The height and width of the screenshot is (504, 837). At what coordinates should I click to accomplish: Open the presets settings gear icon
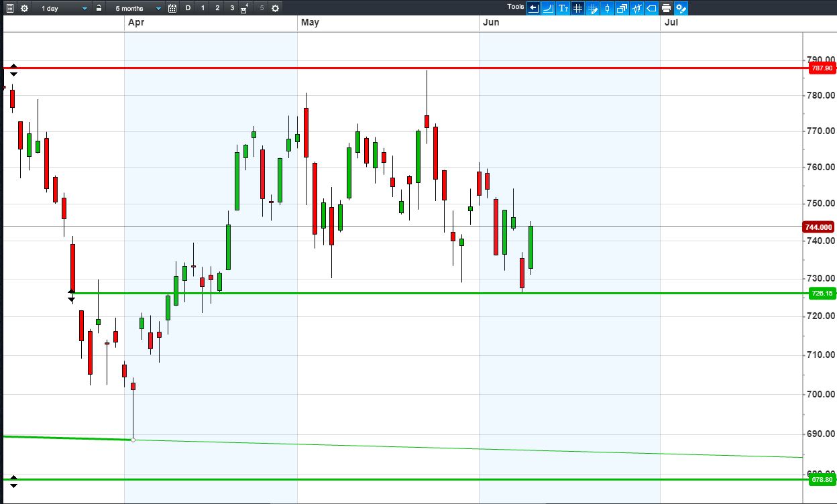(275, 8)
